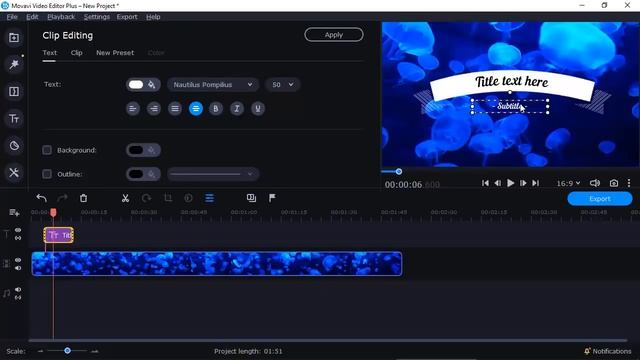The width and height of the screenshot is (640, 360).
Task: Select center text alignment
Action: click(196, 109)
